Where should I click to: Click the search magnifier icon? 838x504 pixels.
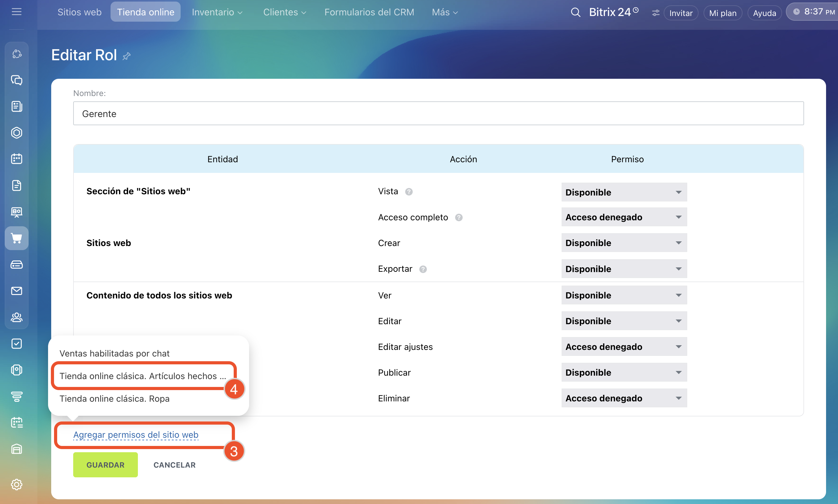(x=575, y=13)
